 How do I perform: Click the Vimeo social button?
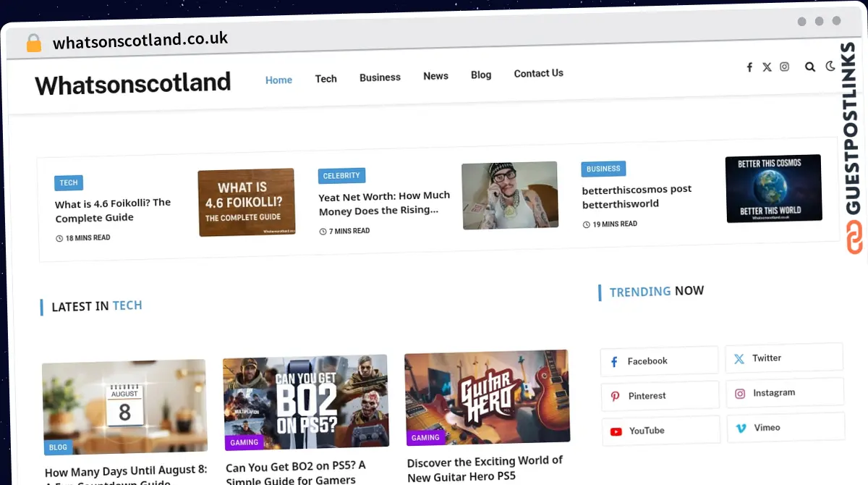(x=785, y=428)
